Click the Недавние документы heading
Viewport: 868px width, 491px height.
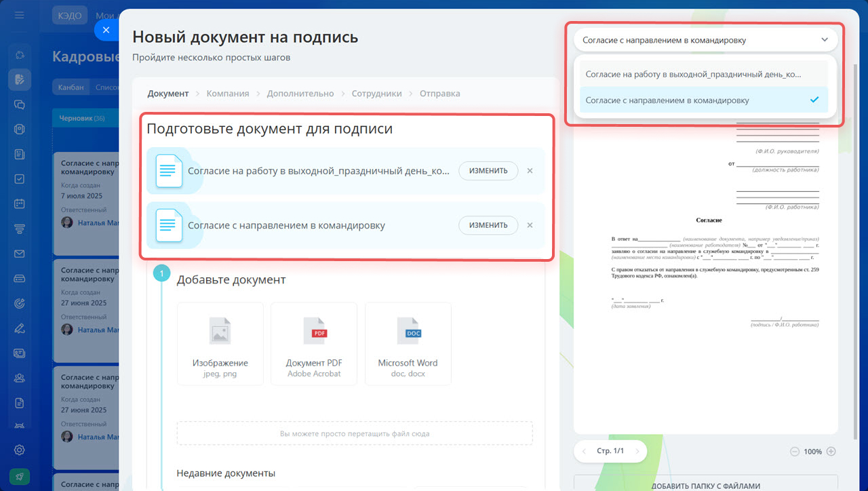pyautogui.click(x=226, y=473)
